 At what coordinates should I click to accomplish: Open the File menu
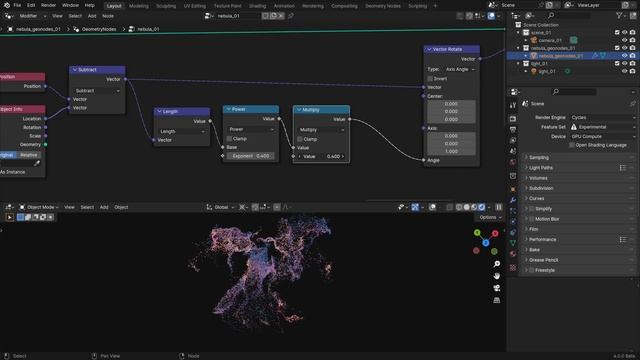click(17, 5)
